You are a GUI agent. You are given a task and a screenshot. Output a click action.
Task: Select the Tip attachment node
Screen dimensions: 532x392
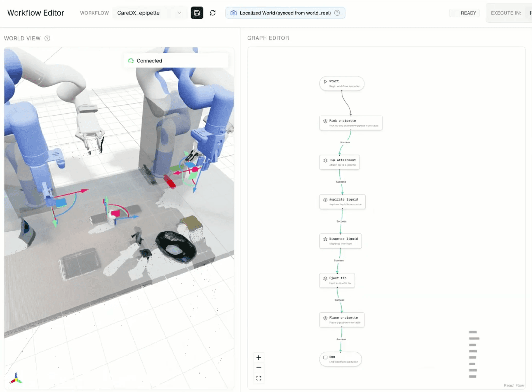click(x=339, y=162)
